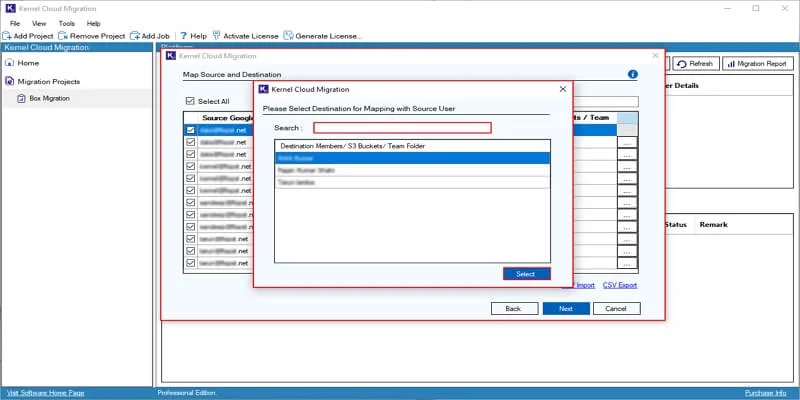
Task: Open the Migration Report
Action: pyautogui.click(x=758, y=64)
